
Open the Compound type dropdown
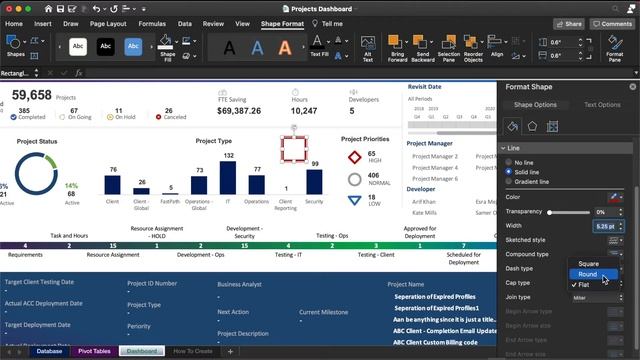(616, 254)
